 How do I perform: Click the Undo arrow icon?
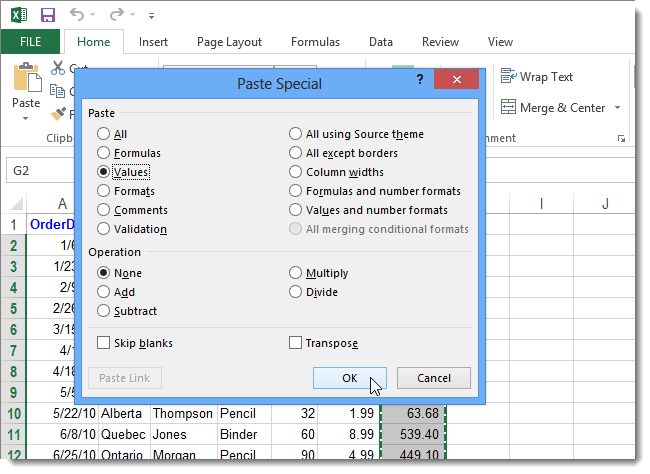point(78,15)
